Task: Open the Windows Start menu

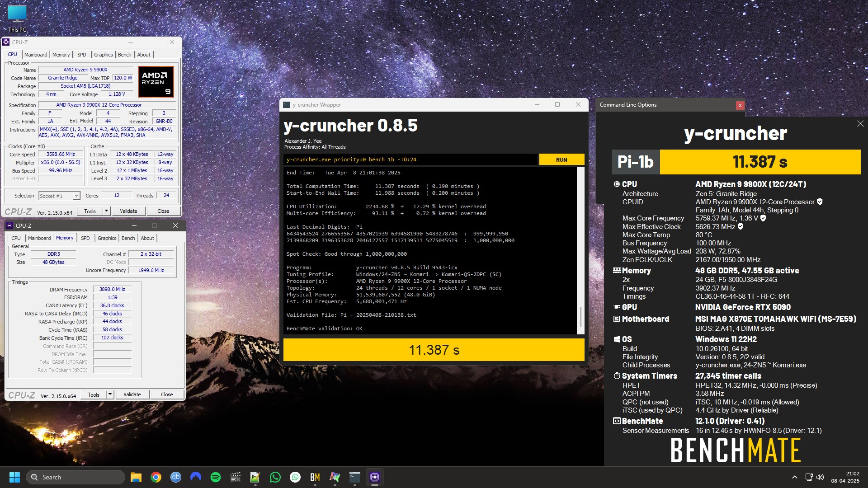Action: point(14,477)
